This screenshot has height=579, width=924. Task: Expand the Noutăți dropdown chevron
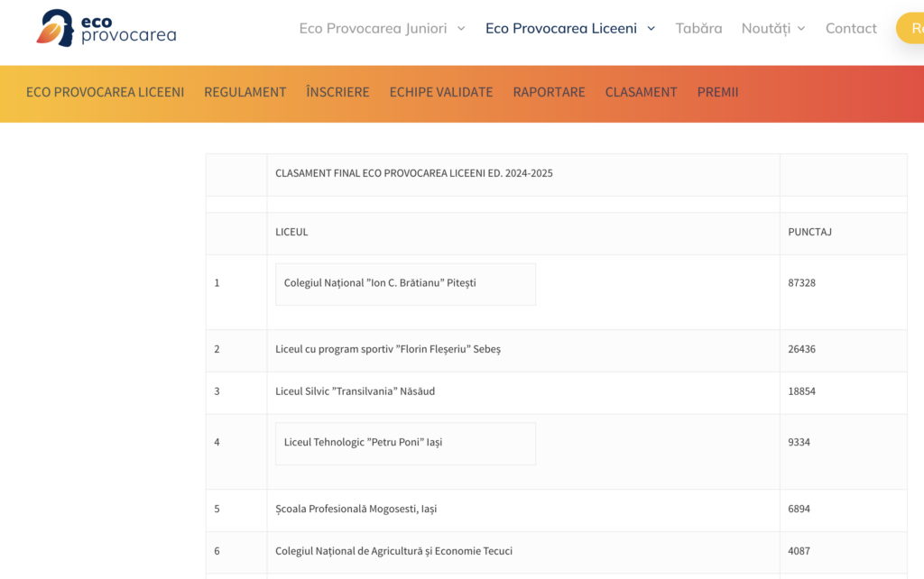(x=801, y=28)
